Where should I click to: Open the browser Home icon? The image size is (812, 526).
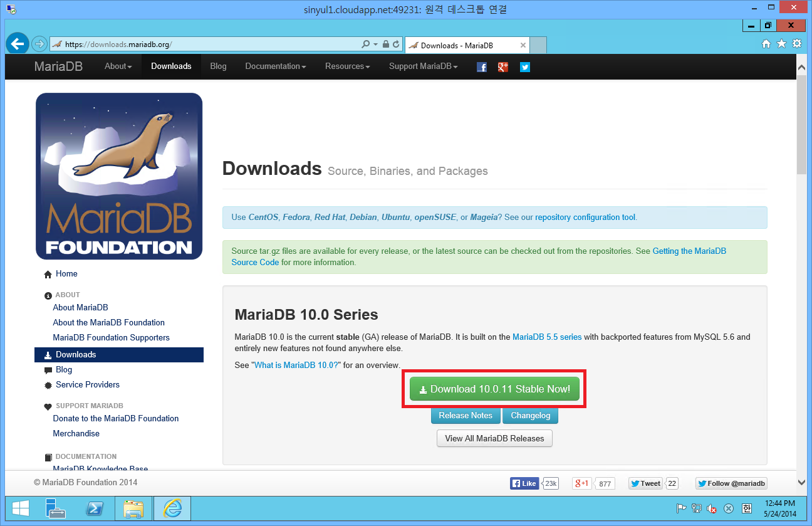pyautogui.click(x=766, y=44)
